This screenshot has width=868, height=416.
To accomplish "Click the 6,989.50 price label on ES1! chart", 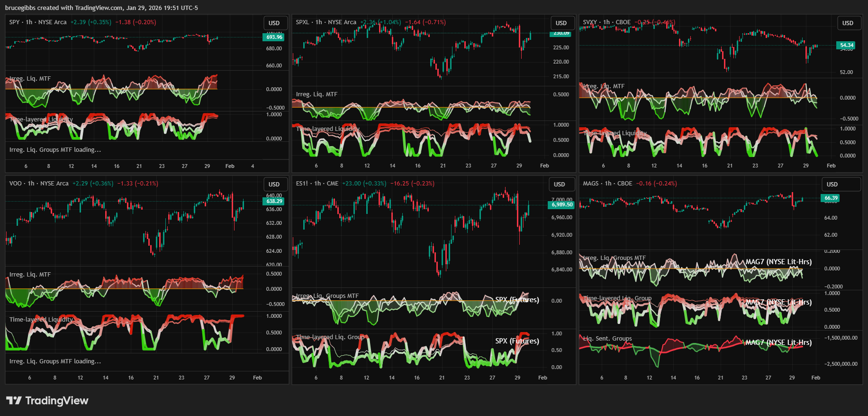I will pos(561,205).
